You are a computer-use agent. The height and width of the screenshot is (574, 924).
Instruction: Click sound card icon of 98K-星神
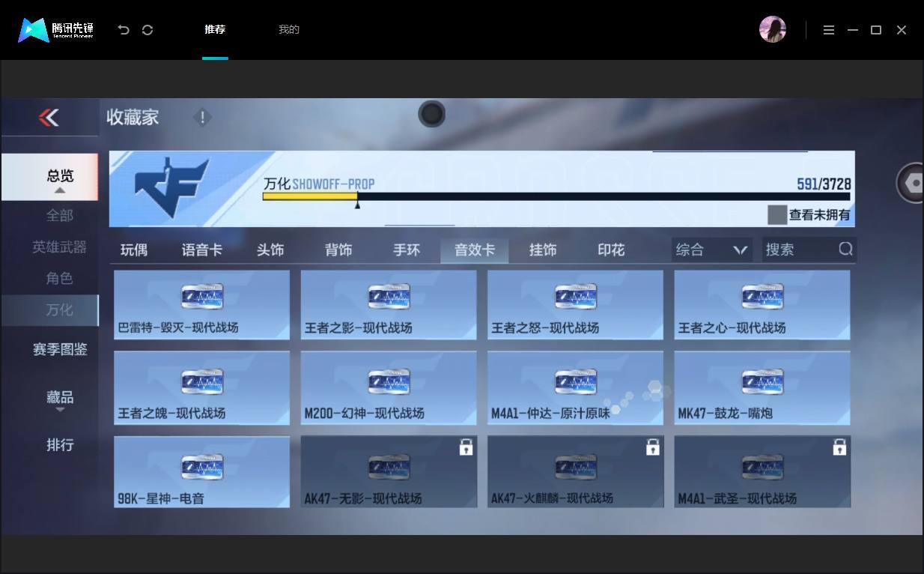(202, 467)
